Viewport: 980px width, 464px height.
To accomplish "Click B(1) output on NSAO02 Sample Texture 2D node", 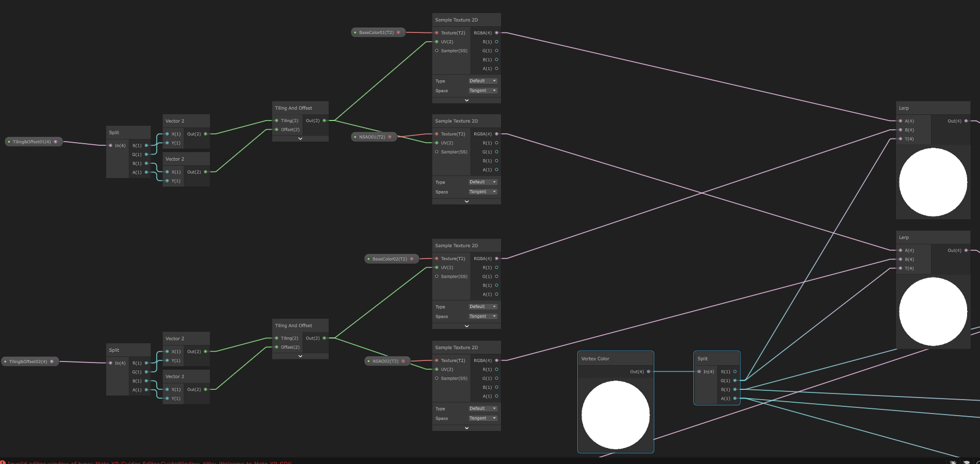I will 496,387.
